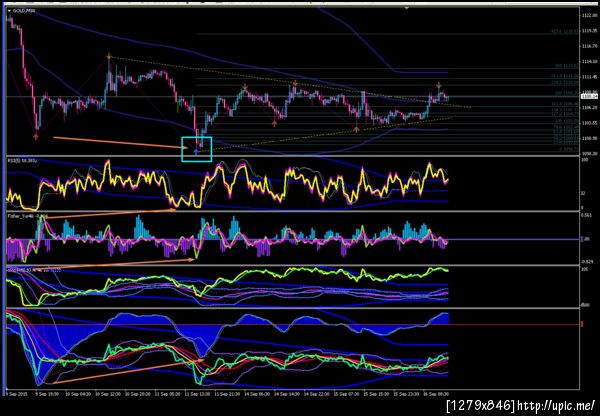Select the RSI(5) indicator label

[x=23, y=162]
